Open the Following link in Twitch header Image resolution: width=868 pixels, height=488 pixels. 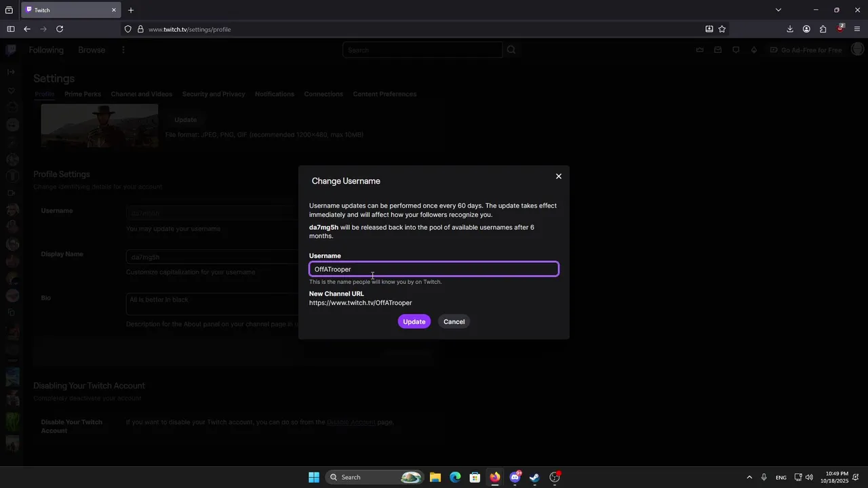[46, 50]
